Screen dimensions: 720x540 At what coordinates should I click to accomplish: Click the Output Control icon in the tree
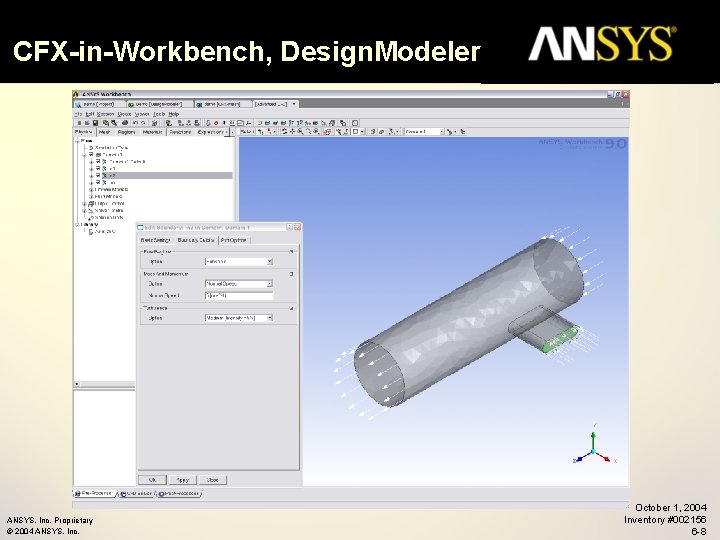91,203
